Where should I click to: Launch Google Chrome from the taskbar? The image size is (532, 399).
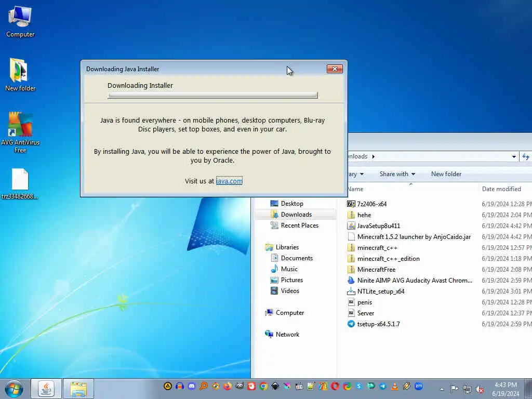263,386
